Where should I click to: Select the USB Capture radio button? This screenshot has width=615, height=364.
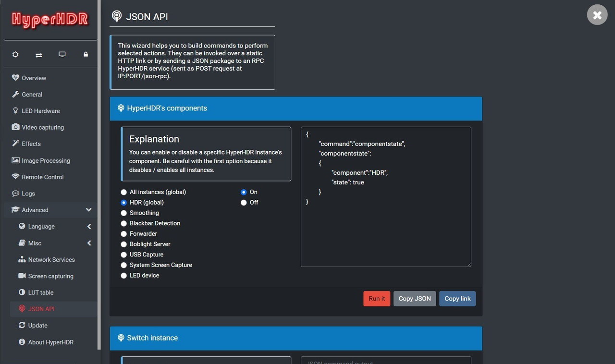(124, 255)
